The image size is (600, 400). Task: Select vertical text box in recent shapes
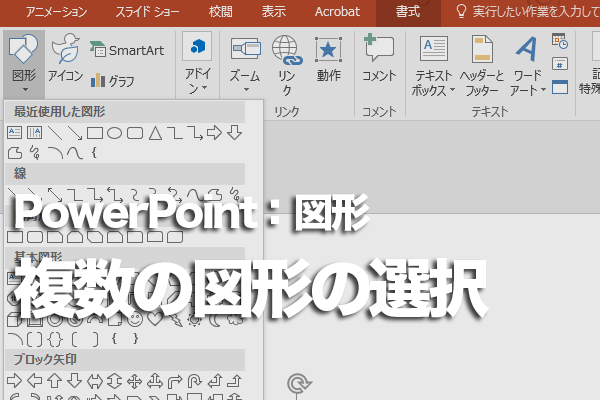(34, 133)
